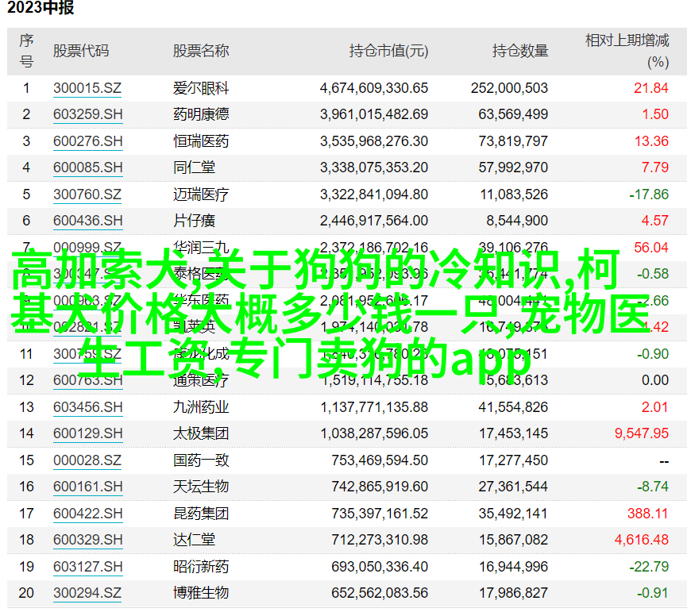Click holding quantity 63,569,499
Image resolution: width=687 pixels, height=616 pixels.
513,114
